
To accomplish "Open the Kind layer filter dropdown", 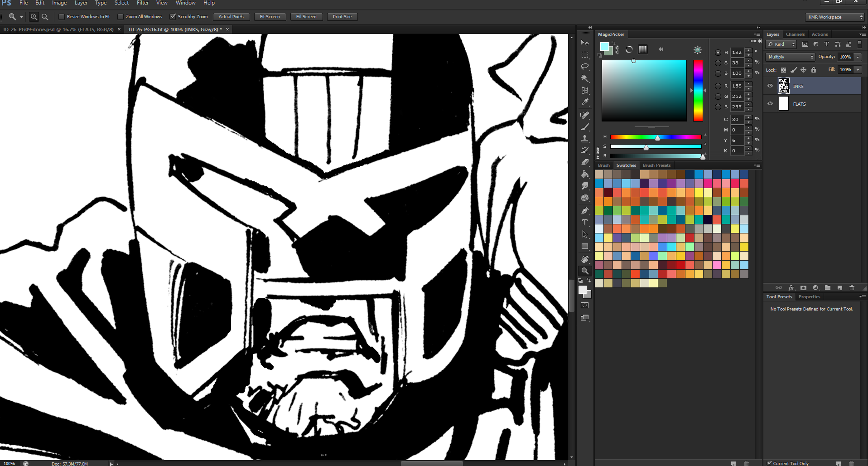I will click(781, 44).
